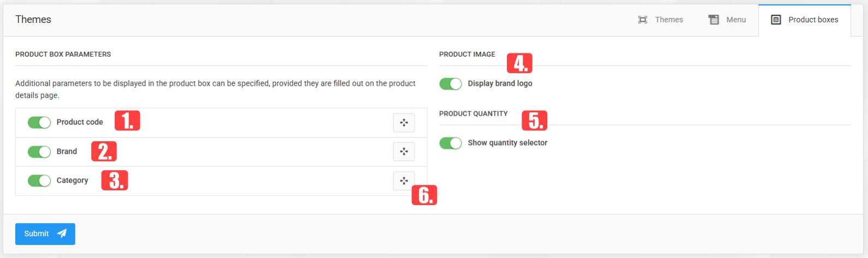
Task: Click the Product code label
Action: (x=80, y=122)
